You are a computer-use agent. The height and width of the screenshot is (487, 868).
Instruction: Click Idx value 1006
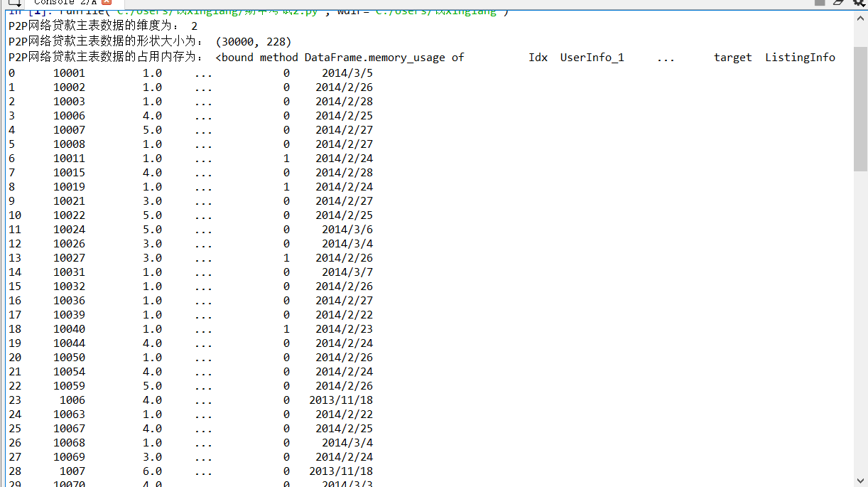tap(72, 400)
